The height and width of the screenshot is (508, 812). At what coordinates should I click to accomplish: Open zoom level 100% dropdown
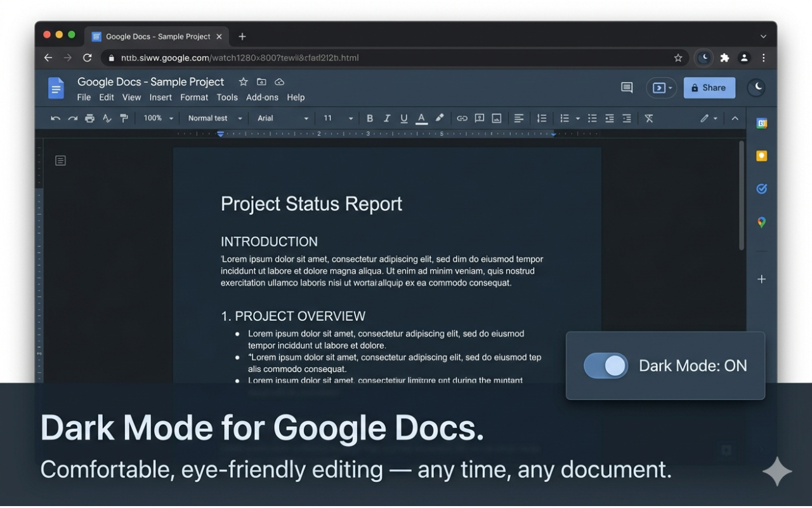158,118
